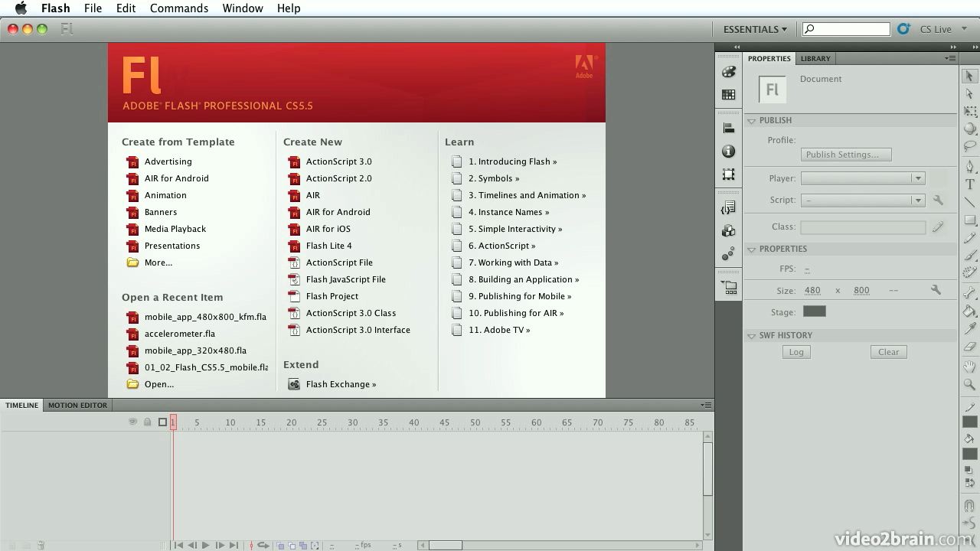Switch to the LIBRARY tab
The image size is (980, 551).
815,58
